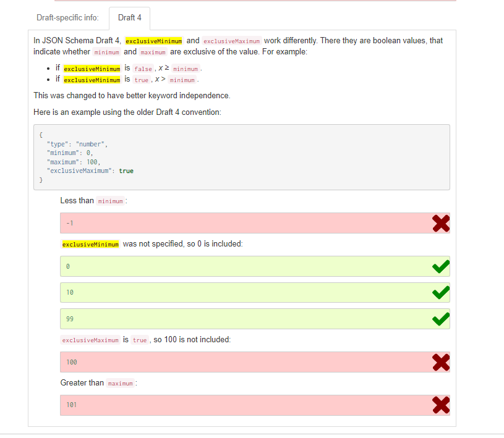The width and height of the screenshot is (504, 438).
Task: Select the highlighted exclusiveMinimum above the 0 row
Action: [90, 243]
